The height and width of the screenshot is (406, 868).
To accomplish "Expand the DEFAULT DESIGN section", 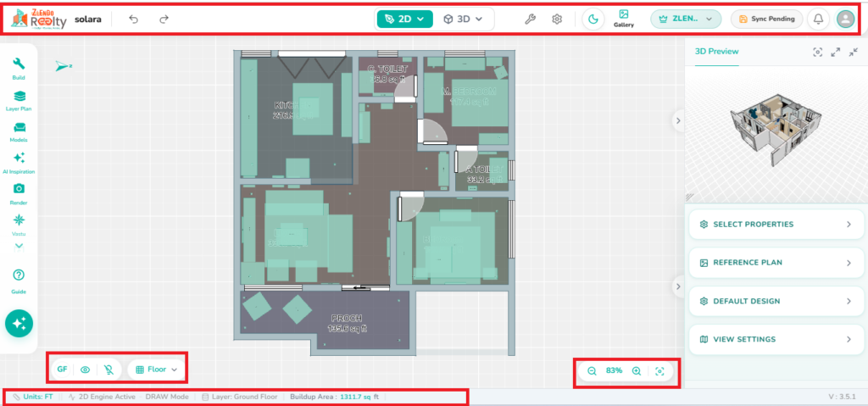I will click(x=776, y=301).
